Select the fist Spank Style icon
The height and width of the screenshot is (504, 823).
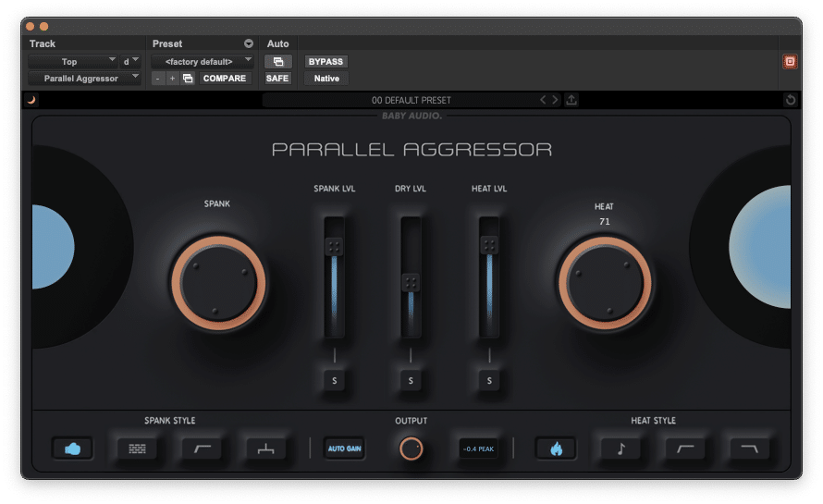click(x=72, y=449)
